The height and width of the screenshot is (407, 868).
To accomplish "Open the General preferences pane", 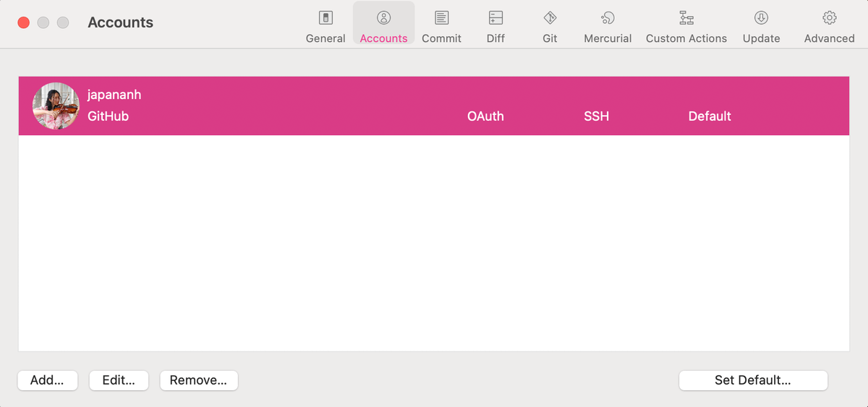I will click(325, 26).
